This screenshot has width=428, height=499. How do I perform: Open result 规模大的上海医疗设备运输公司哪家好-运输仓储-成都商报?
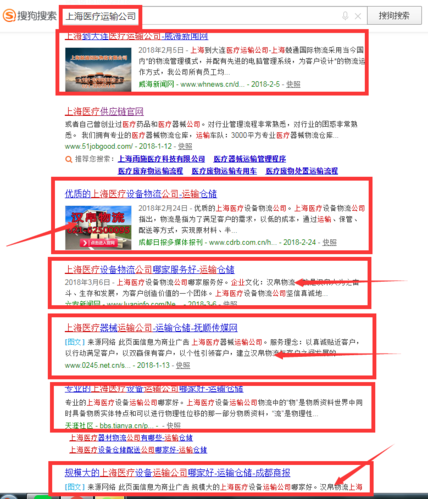pyautogui.click(x=177, y=472)
